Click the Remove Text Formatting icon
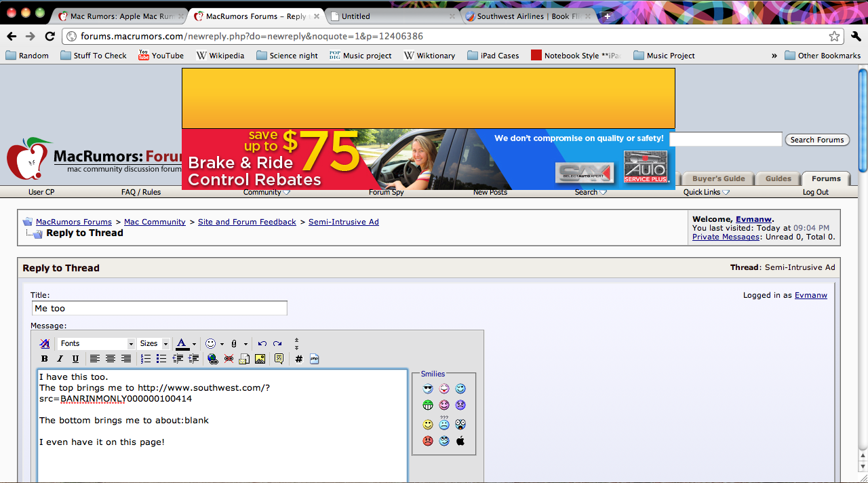 (45, 344)
